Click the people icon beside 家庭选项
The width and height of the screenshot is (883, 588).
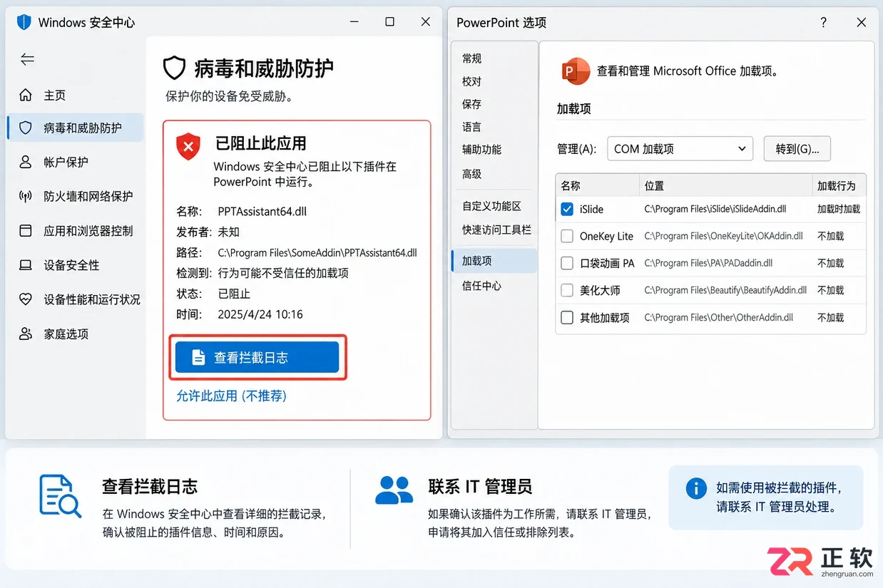point(26,334)
